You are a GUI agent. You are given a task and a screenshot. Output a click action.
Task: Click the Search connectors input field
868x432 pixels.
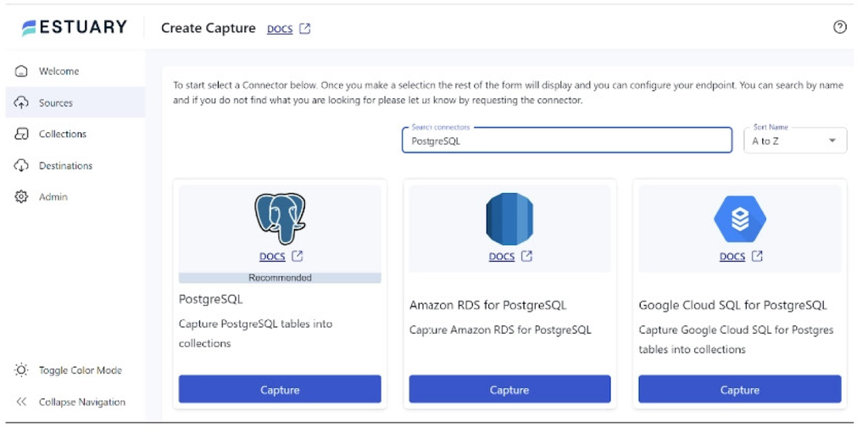click(567, 141)
